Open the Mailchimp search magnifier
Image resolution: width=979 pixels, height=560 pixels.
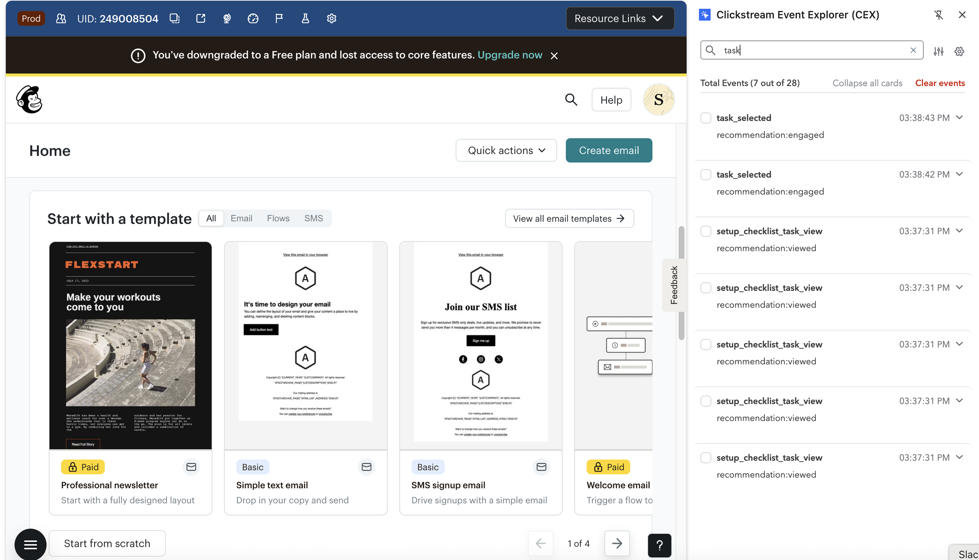coord(571,100)
